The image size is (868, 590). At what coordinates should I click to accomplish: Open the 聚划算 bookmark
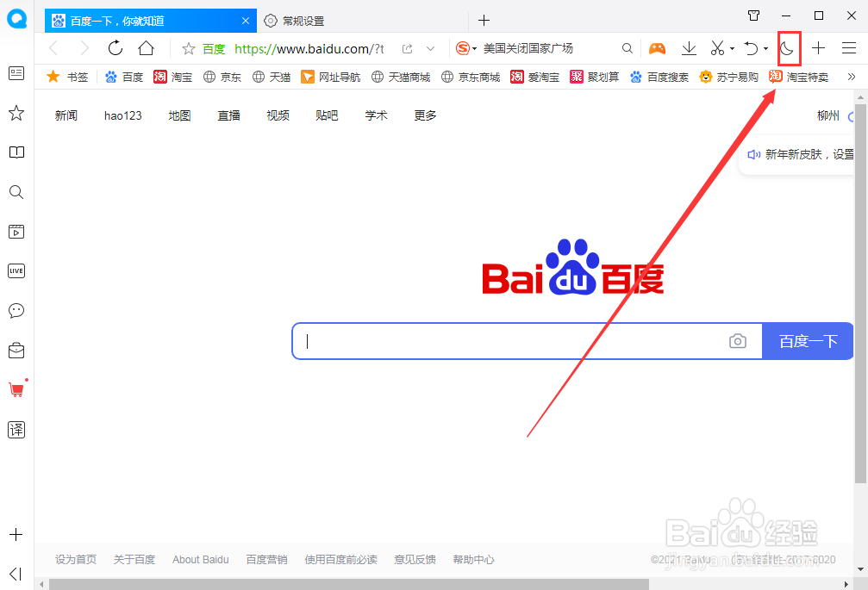[595, 77]
